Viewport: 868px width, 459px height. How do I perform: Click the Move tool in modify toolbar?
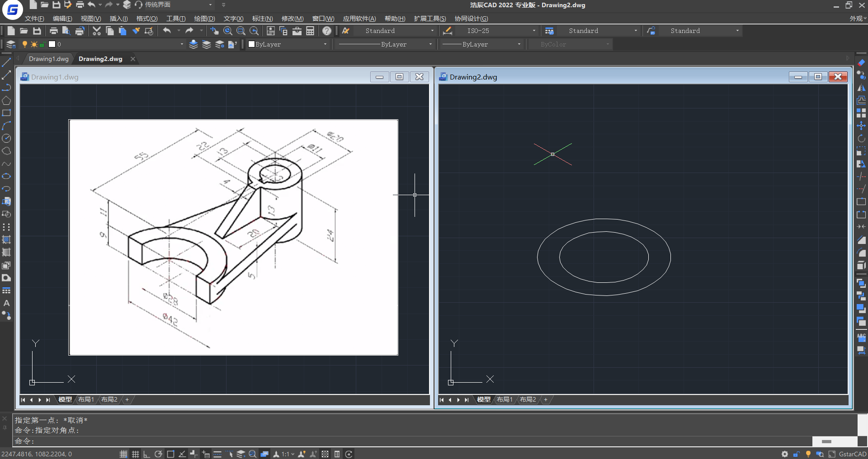(861, 126)
